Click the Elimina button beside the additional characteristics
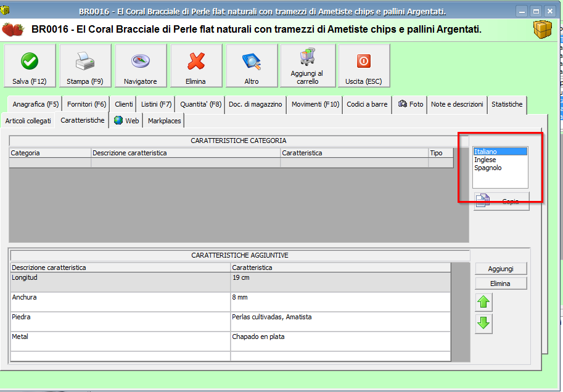Image resolution: width=563 pixels, height=392 pixels. (501, 284)
